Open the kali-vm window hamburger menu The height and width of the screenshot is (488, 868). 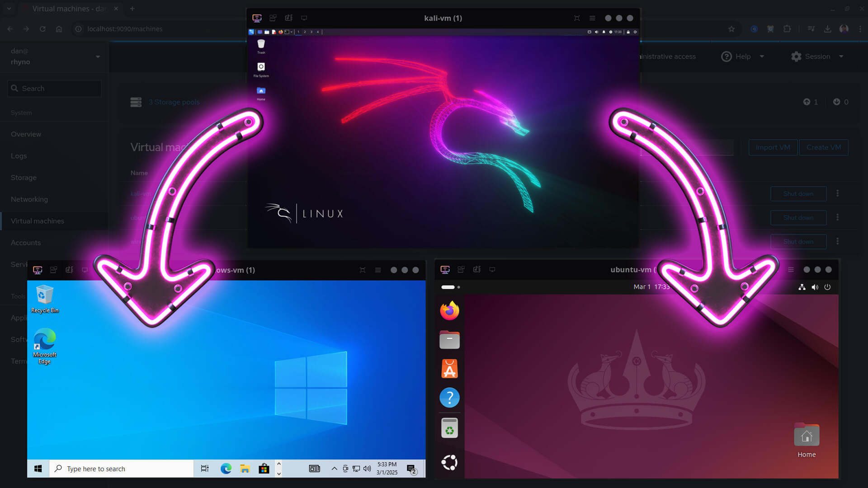tap(592, 18)
